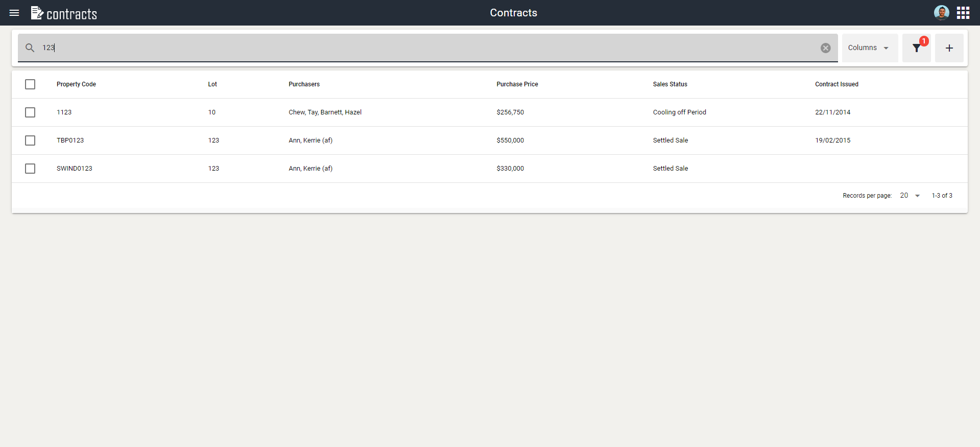Toggle the select-all checkbox in header
Viewport: 980px width, 447px height.
pos(30,84)
